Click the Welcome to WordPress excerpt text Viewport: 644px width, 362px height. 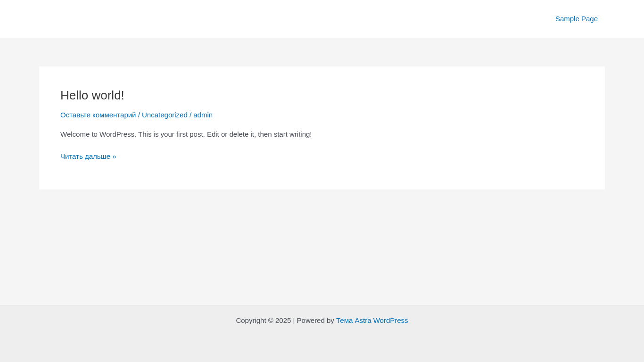pyautogui.click(x=186, y=134)
